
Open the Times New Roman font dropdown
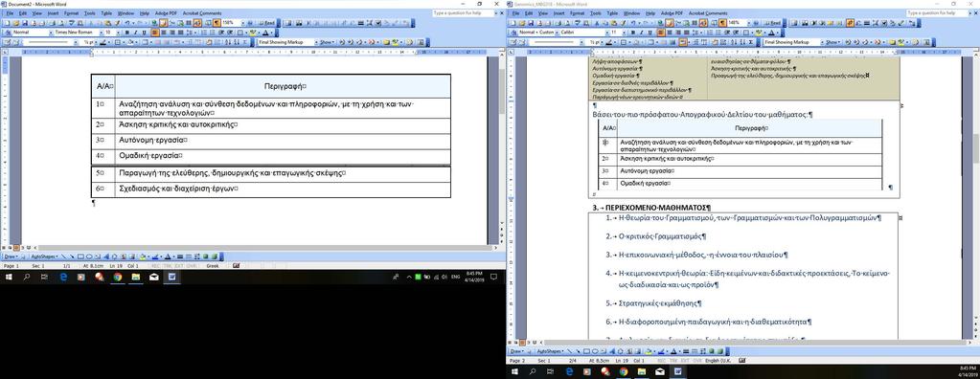(x=102, y=32)
